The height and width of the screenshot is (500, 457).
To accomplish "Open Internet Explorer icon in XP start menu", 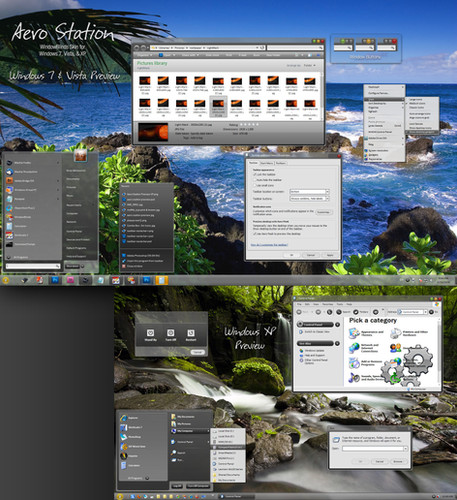I will point(124,418).
